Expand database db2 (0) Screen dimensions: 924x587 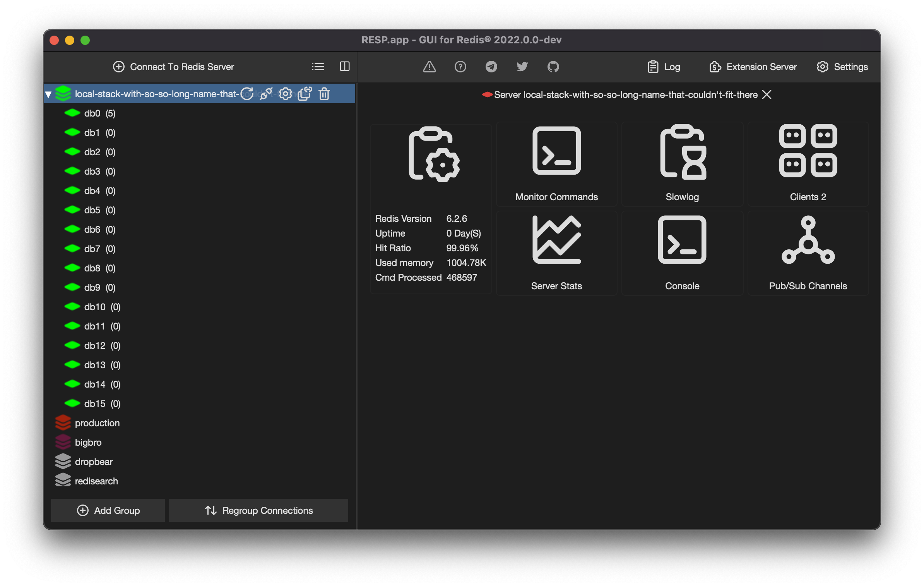(x=200, y=152)
